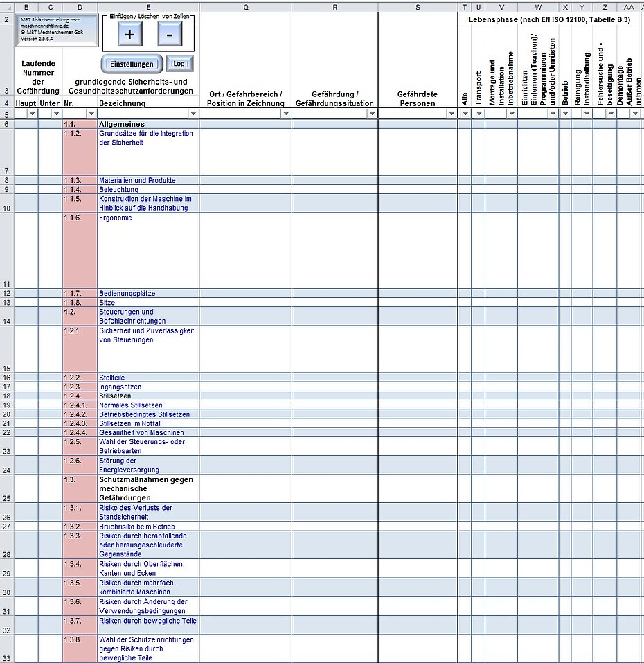The height and width of the screenshot is (663, 644).
Task: Select column header Q
Action: tap(246, 7)
